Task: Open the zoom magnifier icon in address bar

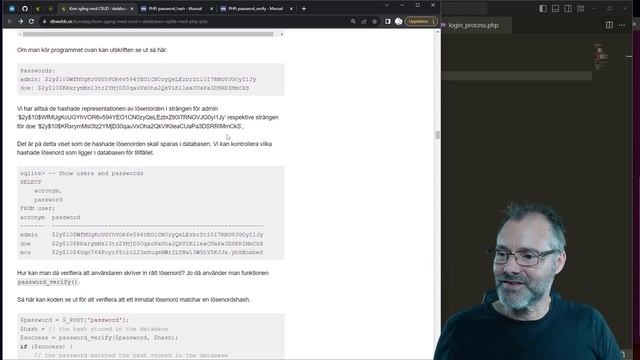Action: coord(353,21)
